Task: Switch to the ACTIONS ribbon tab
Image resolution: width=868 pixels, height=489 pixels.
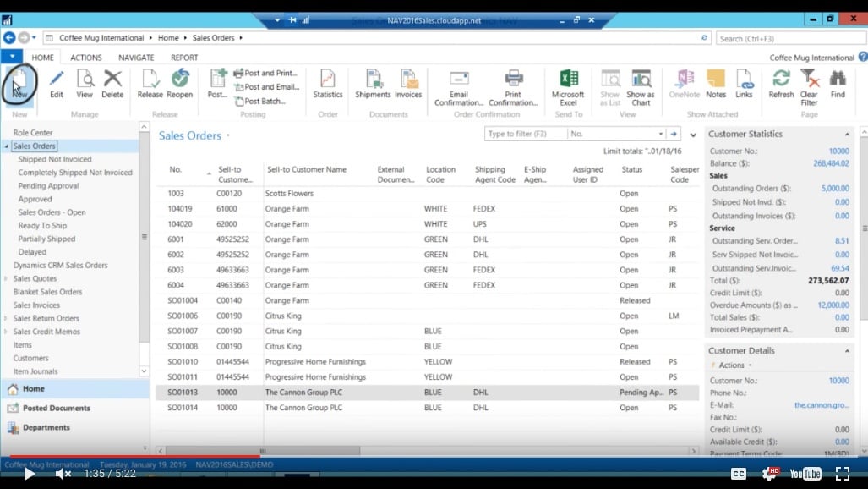Action: (x=86, y=58)
